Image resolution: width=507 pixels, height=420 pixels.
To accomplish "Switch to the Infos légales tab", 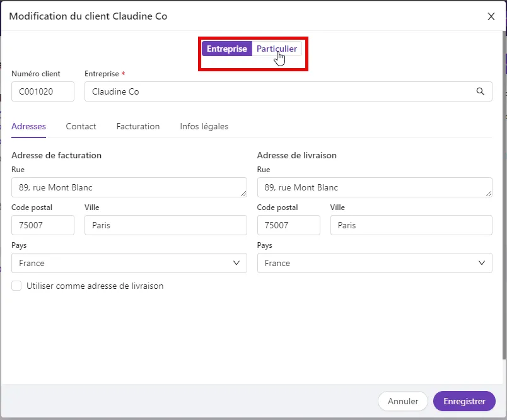I will coord(204,126).
